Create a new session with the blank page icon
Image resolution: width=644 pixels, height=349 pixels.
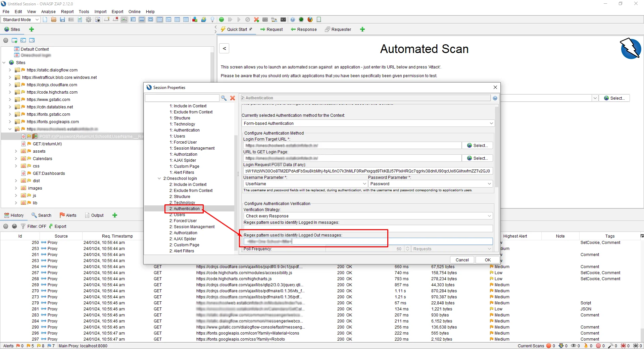[45, 19]
